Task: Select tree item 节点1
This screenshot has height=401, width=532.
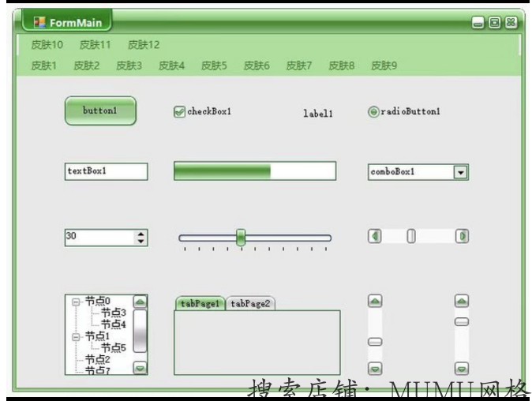Action: (x=97, y=336)
